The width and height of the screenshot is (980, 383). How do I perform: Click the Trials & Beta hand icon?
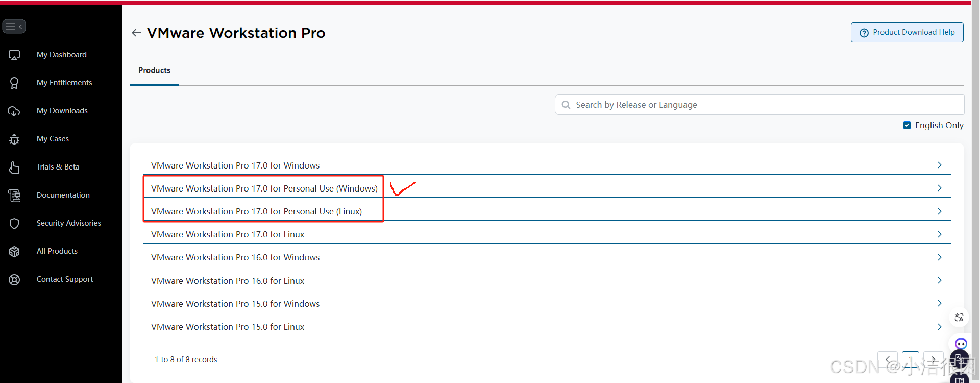point(14,167)
